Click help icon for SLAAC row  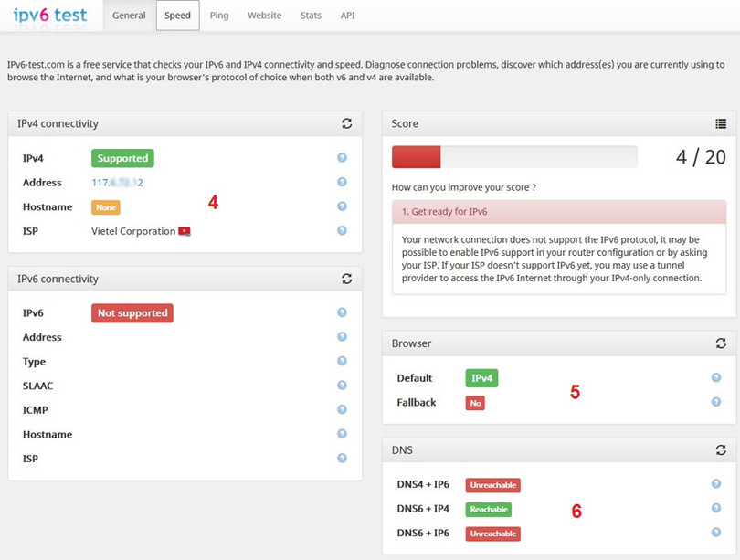coord(342,386)
